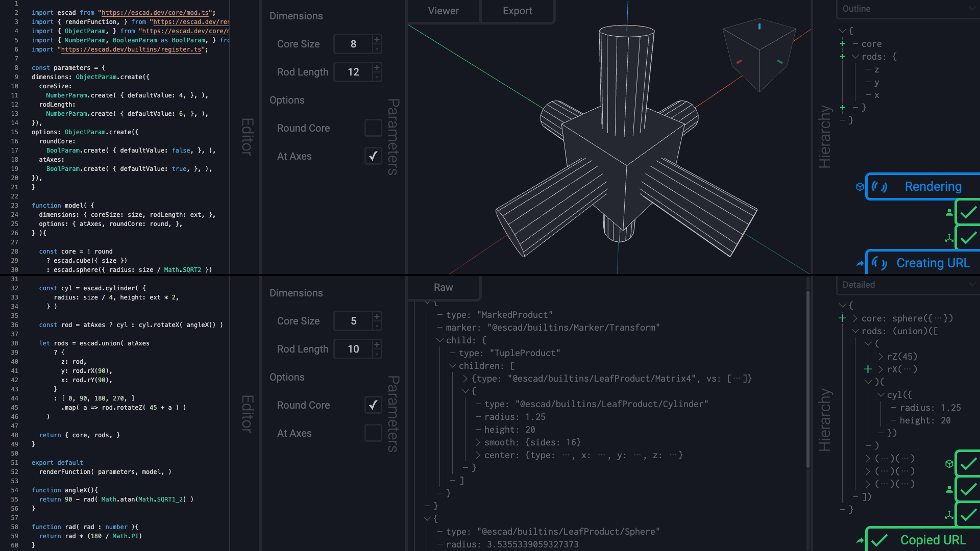Viewport: 980px width, 551px height.
Task: Click the share arrow icon beside Copied URL
Action: (x=860, y=540)
